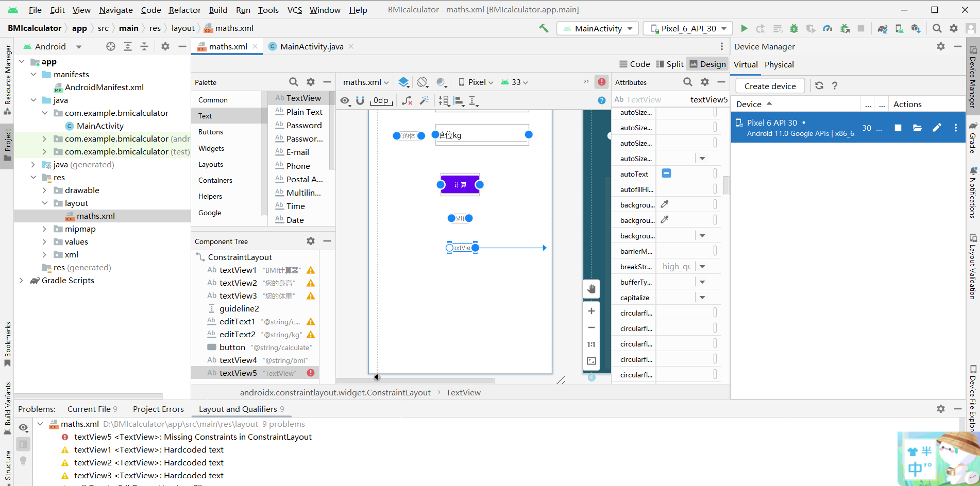
Task: Switch to the MainActivity.java editor tab
Action: 311,46
